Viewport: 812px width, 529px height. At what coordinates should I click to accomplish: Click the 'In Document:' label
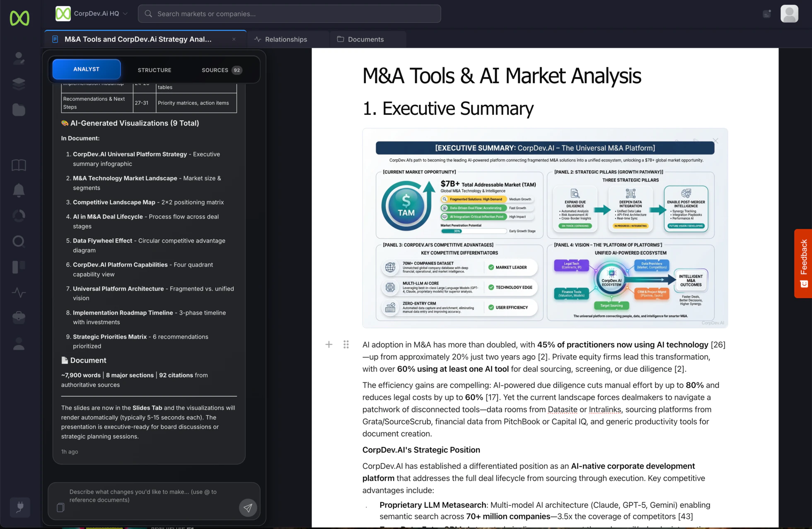(x=80, y=138)
